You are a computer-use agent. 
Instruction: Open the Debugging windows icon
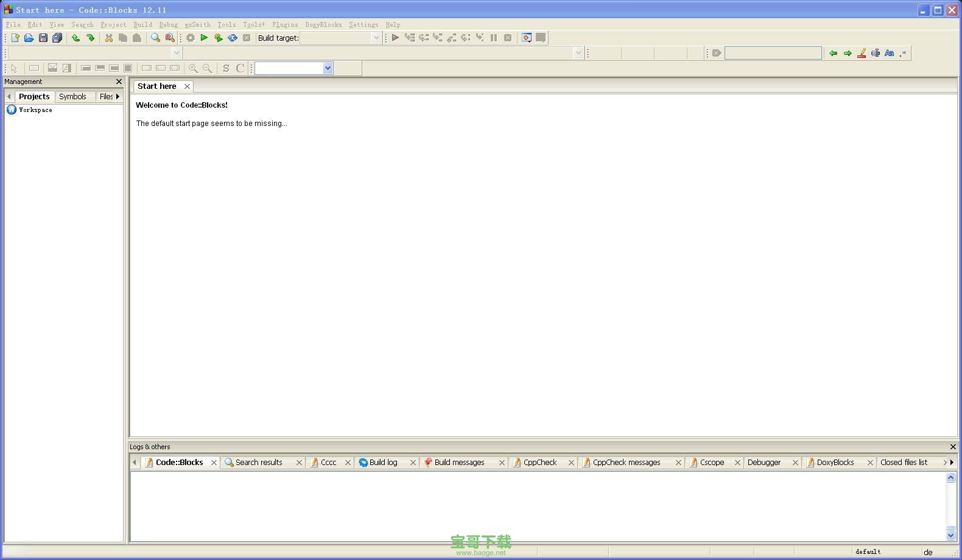click(527, 38)
